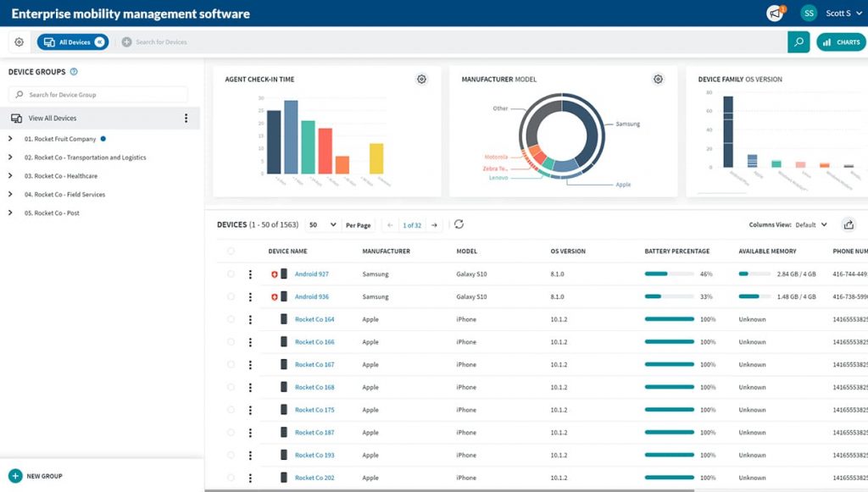Click the refresh icon in the Devices table
Viewport: 868px width, 492px height.
coord(459,225)
